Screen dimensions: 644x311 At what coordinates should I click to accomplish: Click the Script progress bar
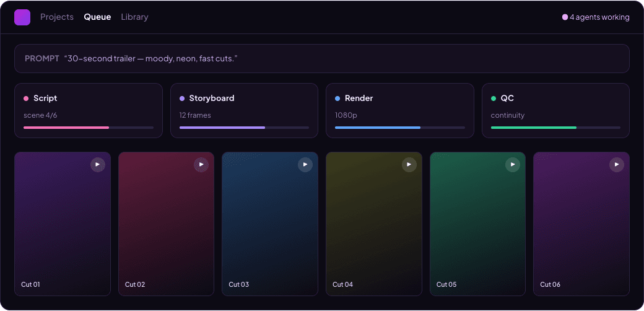(x=89, y=128)
